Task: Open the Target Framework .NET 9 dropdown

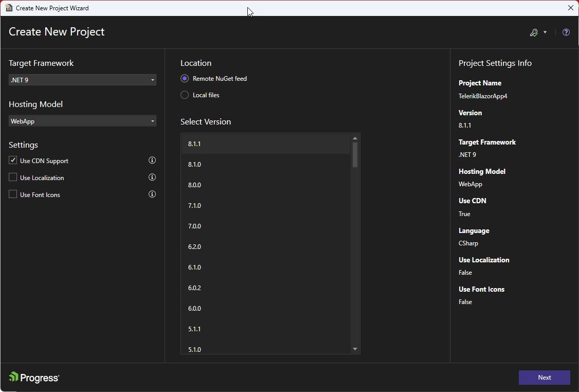Action: (82, 80)
